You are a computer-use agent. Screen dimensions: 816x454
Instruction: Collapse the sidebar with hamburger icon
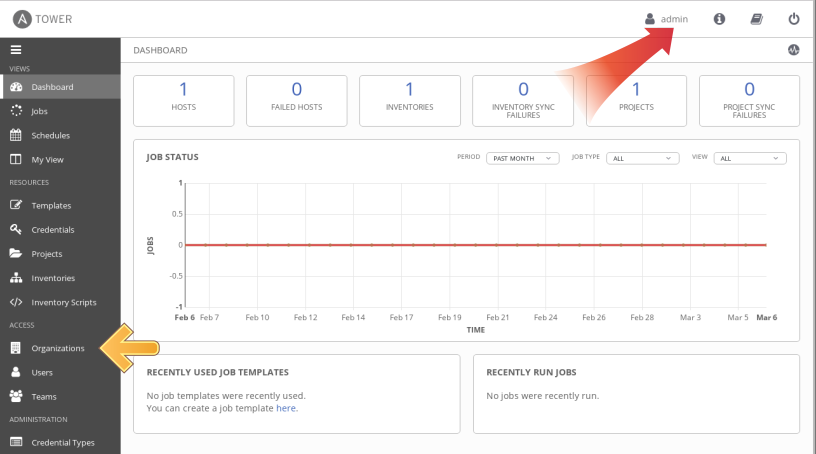[16, 50]
